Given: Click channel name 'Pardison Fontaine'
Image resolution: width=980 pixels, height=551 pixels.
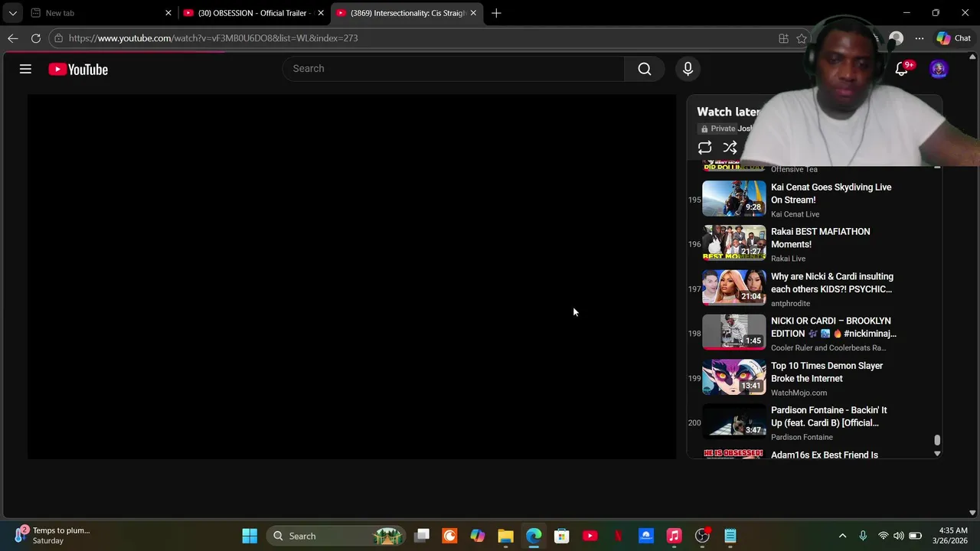Looking at the screenshot, I should click(x=802, y=437).
